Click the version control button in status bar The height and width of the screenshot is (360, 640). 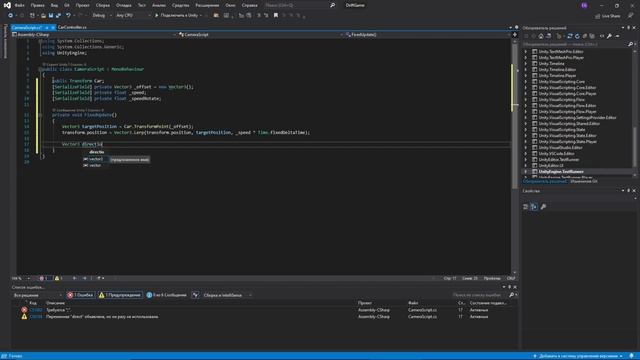[x=578, y=356]
